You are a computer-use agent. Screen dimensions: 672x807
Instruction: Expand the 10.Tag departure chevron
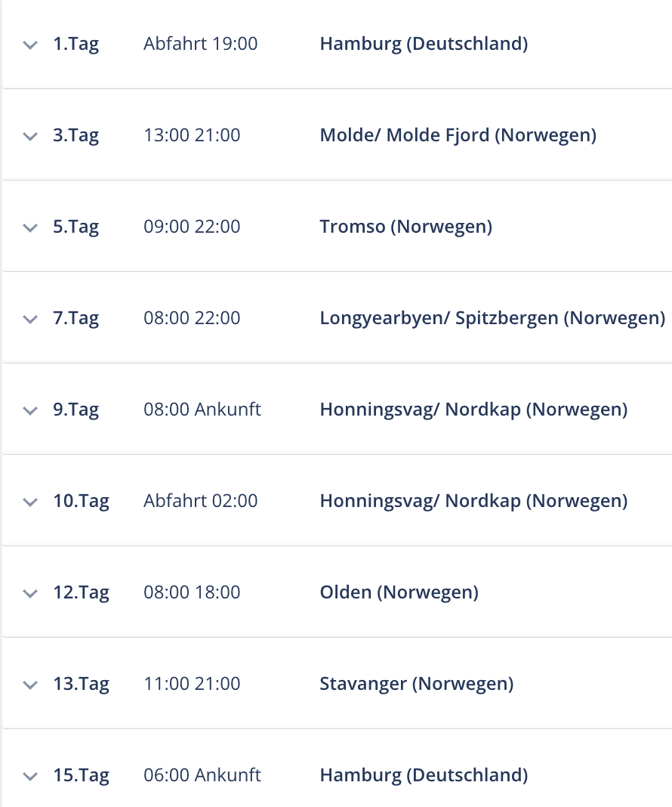tap(30, 502)
